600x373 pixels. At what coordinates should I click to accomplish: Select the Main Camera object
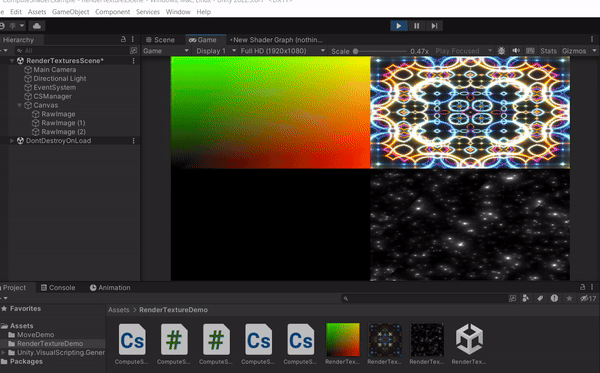coord(54,70)
